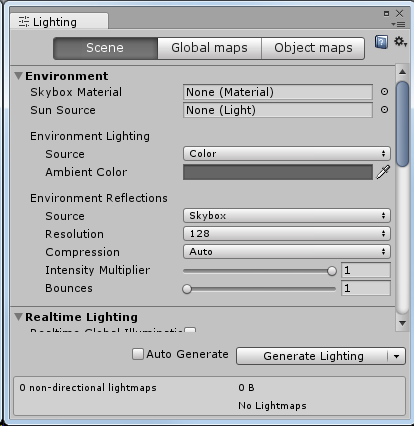Image resolution: width=414 pixels, height=426 pixels.
Task: Open the Environment Reflections Source dropdown
Action: pos(287,216)
